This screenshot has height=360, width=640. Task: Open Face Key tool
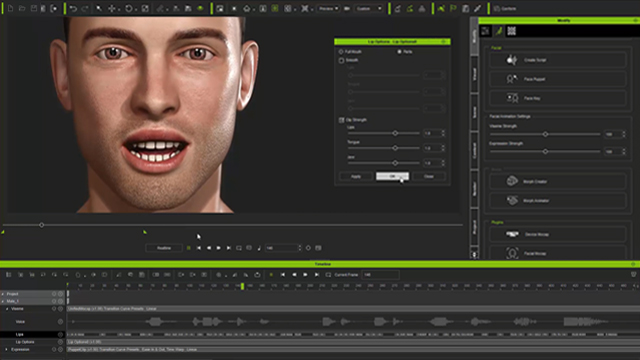pyautogui.click(x=558, y=98)
